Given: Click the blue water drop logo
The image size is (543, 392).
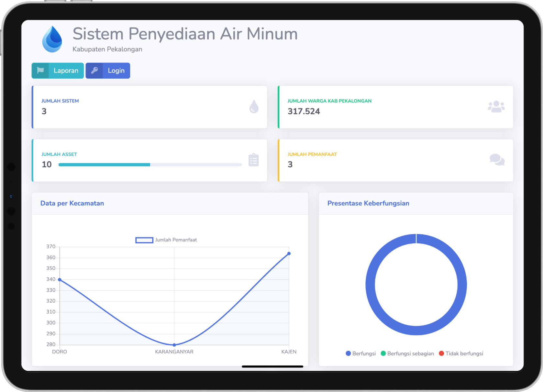Looking at the screenshot, I should tap(52, 39).
